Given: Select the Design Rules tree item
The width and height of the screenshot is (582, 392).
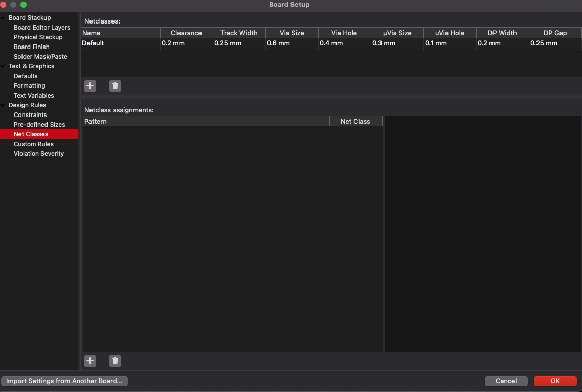Looking at the screenshot, I should pos(28,105).
